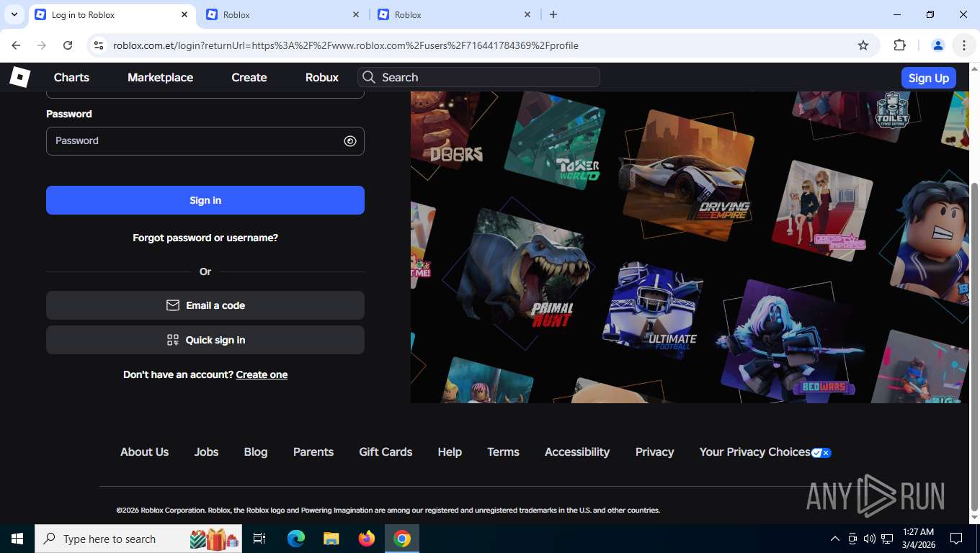Open the Accessibility footer link
980x553 pixels.
click(x=577, y=452)
